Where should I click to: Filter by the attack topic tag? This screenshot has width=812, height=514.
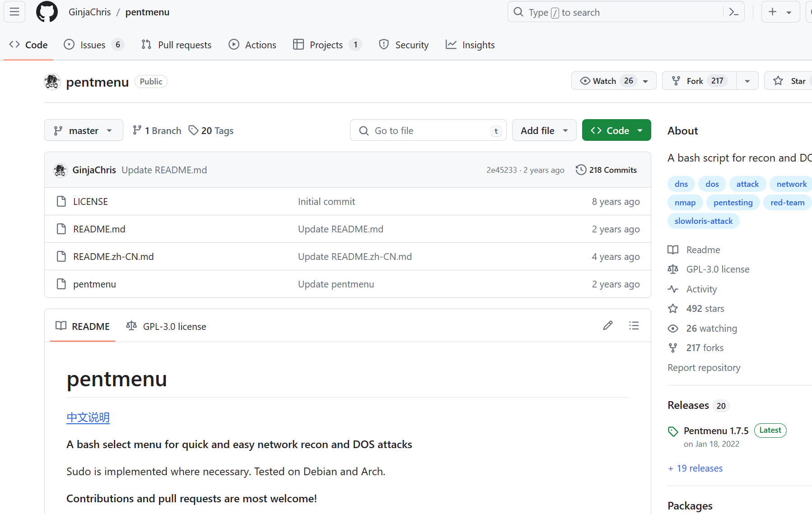(747, 184)
